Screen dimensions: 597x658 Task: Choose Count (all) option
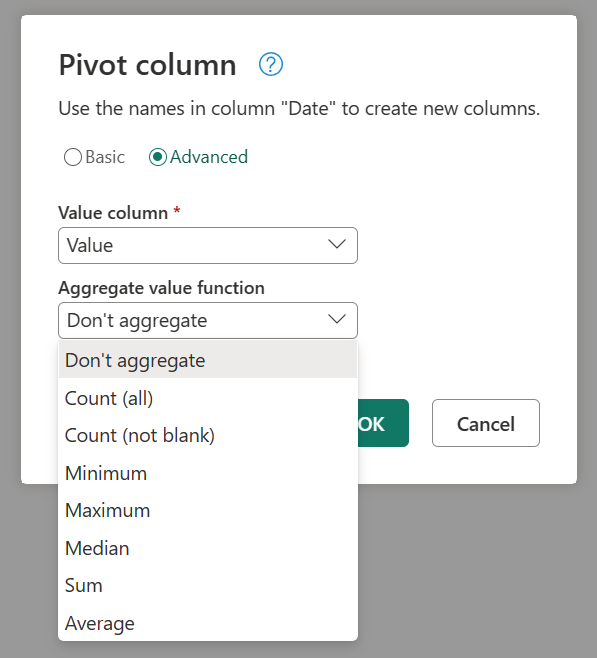[x=208, y=398]
